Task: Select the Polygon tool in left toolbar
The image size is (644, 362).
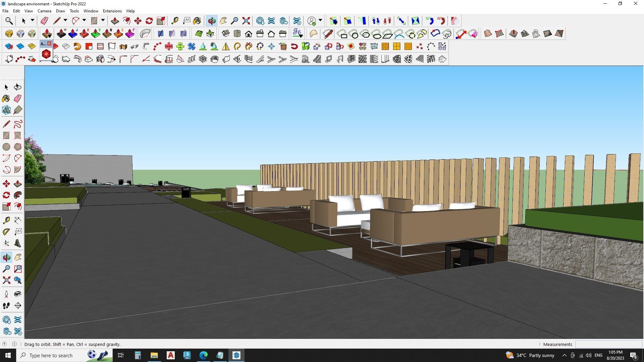Action: coord(18,147)
